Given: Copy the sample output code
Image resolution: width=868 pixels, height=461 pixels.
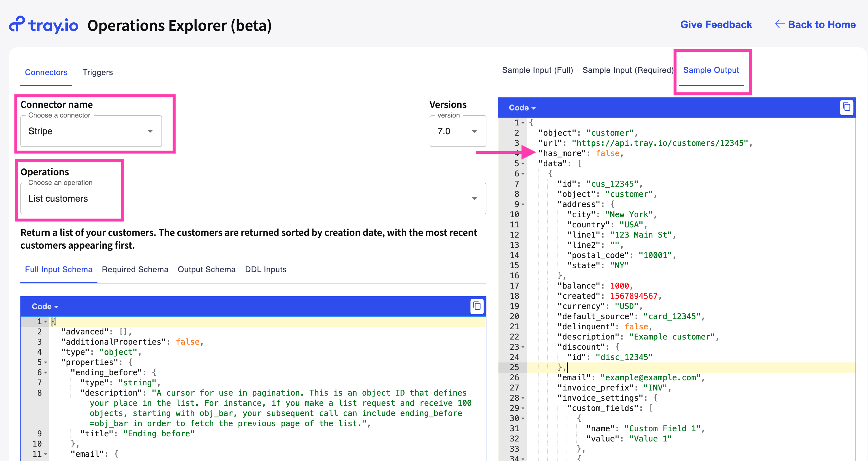Looking at the screenshot, I should point(846,107).
